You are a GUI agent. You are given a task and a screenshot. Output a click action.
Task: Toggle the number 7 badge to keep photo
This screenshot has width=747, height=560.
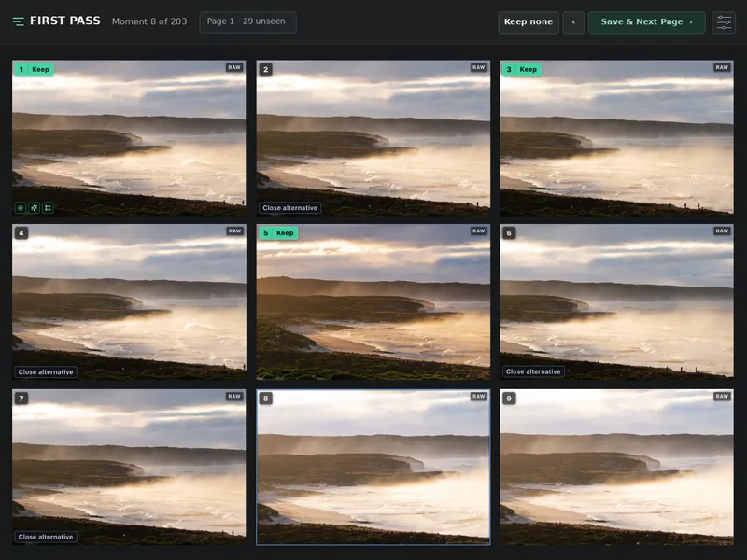(21, 399)
